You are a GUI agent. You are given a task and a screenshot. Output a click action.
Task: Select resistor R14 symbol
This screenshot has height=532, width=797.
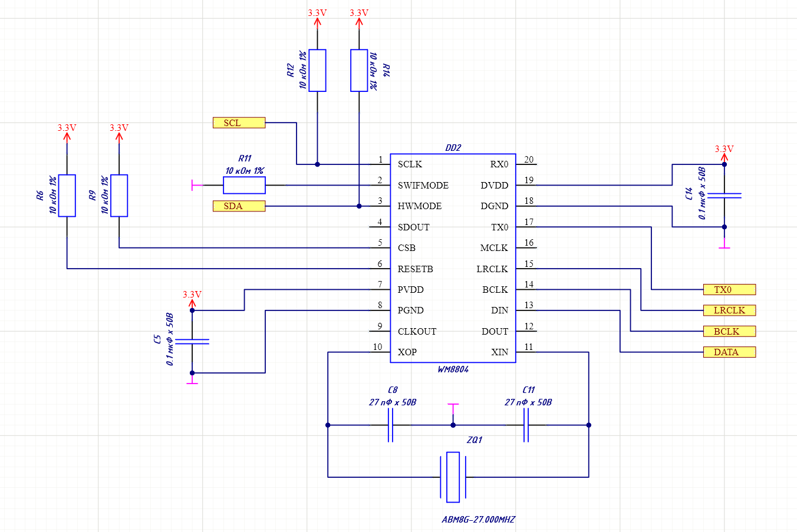359,71
